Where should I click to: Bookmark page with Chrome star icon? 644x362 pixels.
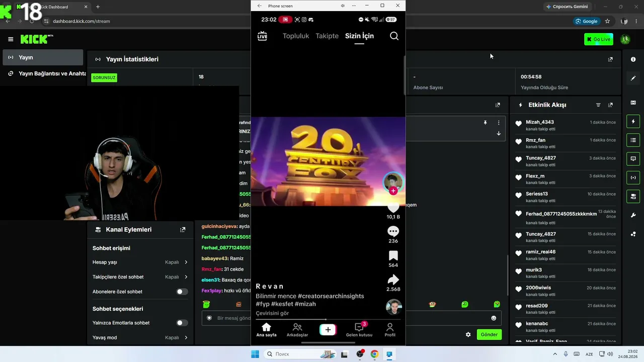point(607,21)
